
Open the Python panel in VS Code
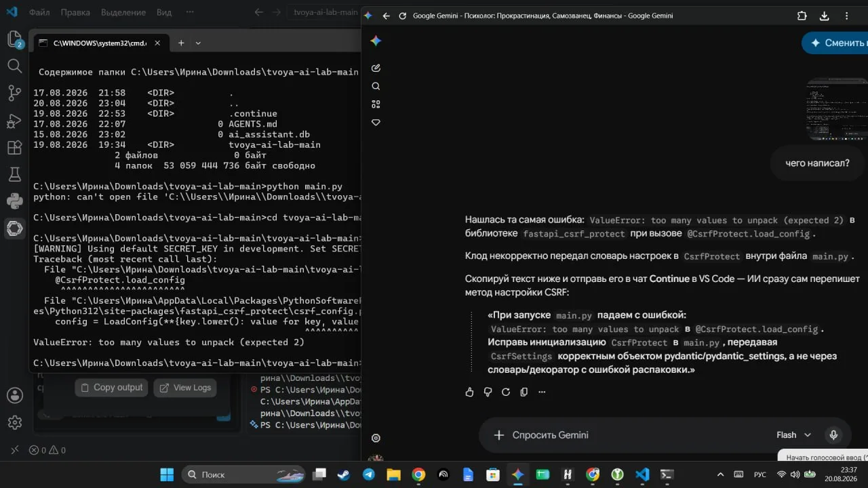pos(14,201)
